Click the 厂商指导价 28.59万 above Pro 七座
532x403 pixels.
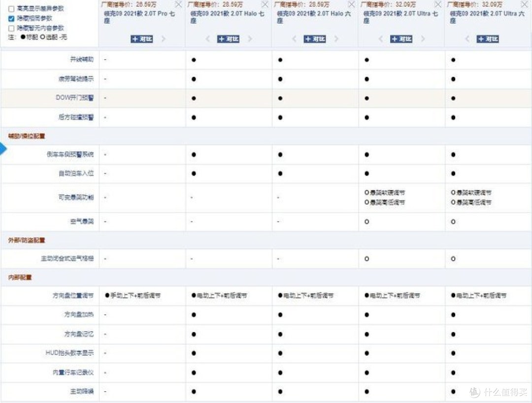[129, 4]
